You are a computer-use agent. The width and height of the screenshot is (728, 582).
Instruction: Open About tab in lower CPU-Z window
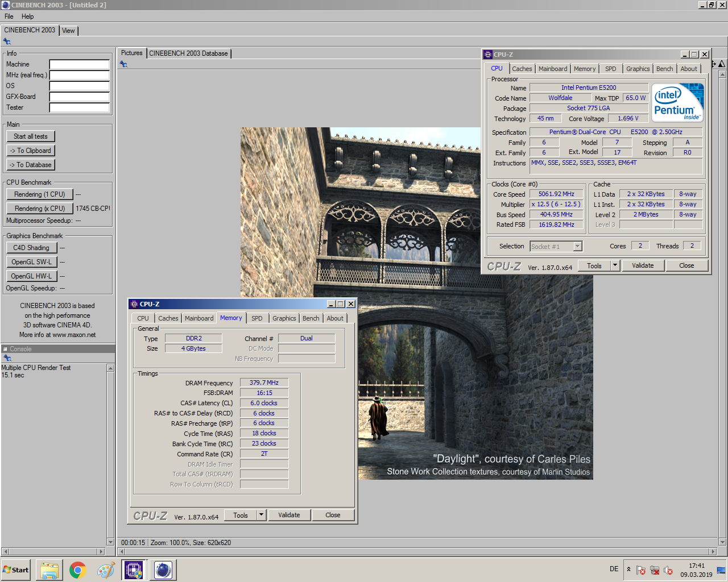(335, 318)
